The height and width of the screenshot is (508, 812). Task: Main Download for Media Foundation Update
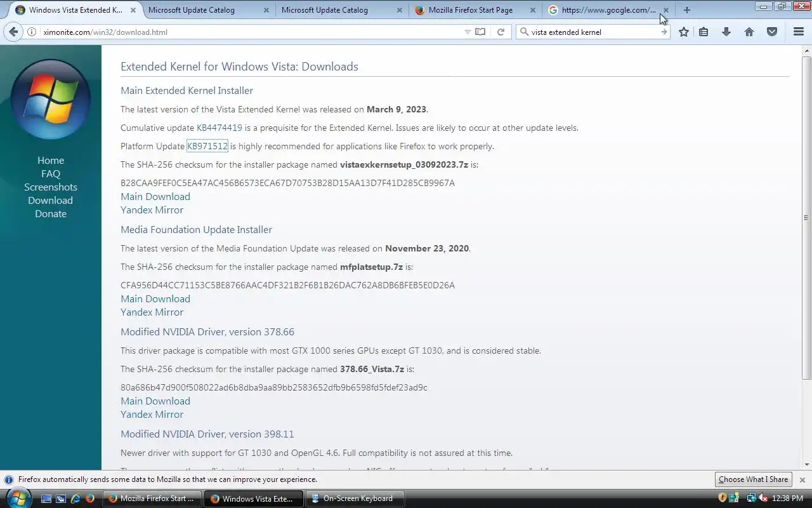155,298
